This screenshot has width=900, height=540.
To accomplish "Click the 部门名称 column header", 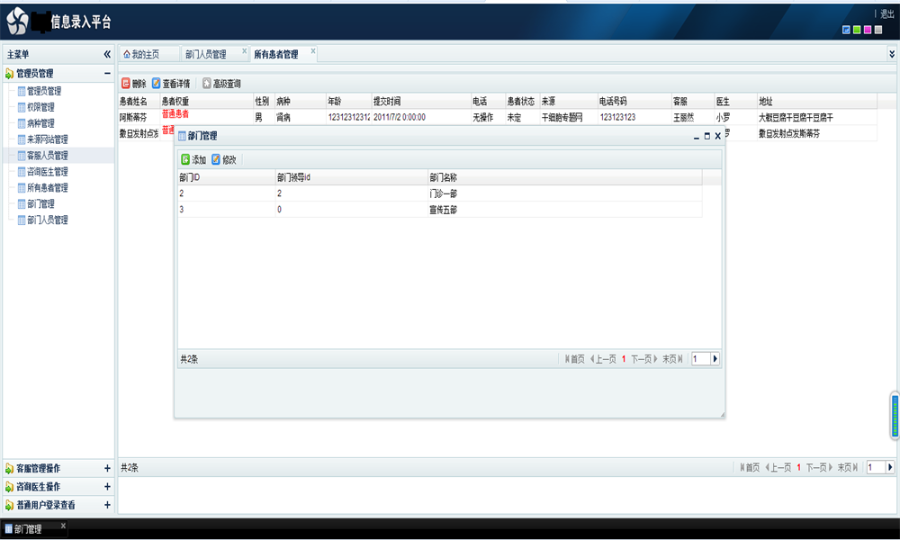I will [x=565, y=178].
